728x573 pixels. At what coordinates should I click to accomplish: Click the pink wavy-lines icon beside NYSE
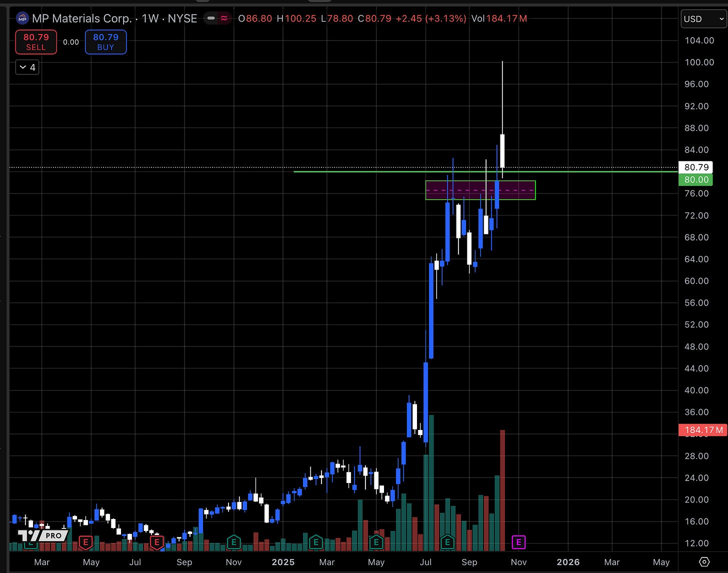click(x=223, y=18)
